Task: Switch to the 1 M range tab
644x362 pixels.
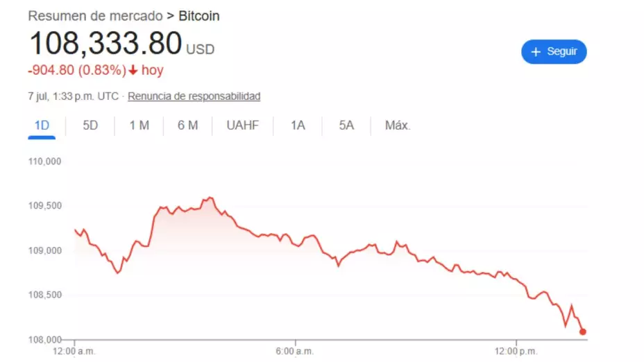Action: 139,126
